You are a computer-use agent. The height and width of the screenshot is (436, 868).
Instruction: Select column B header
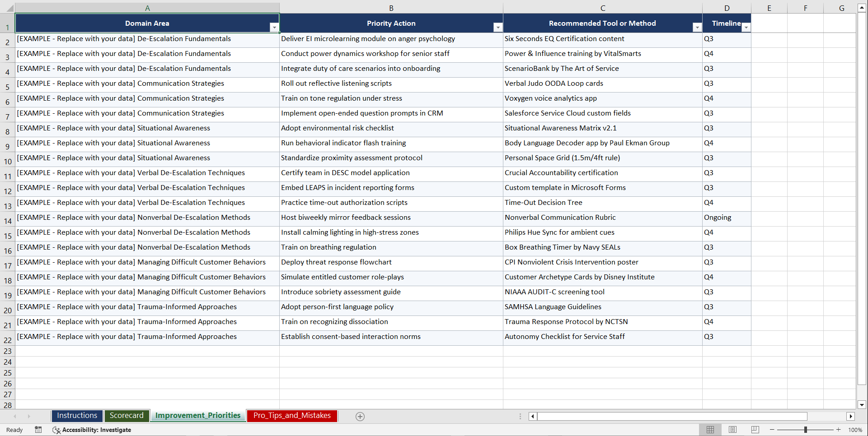[391, 8]
